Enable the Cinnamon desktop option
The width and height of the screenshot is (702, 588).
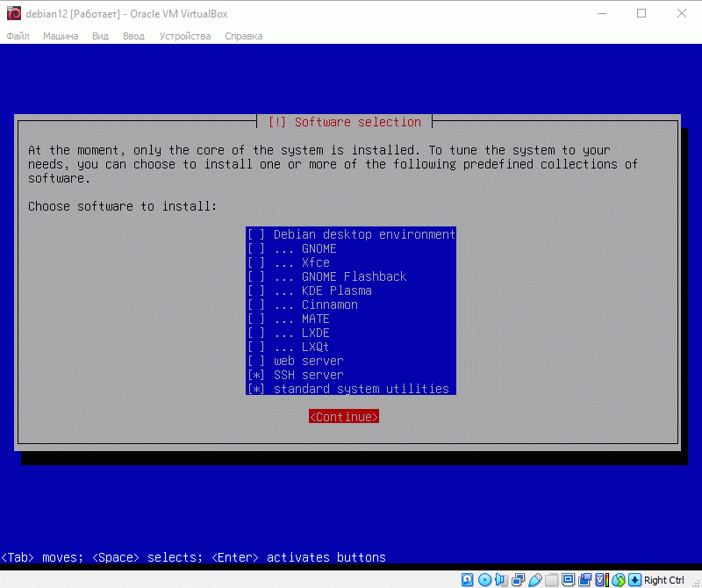[x=351, y=305]
